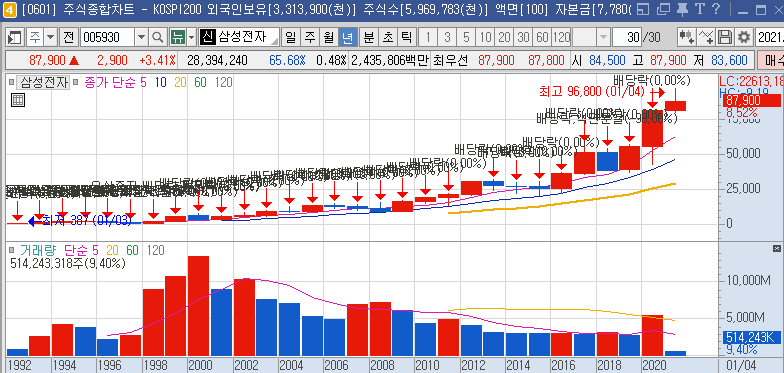Switch chart to minute 분 period
Image resolution: width=784 pixels, height=373 pixels.
click(368, 36)
